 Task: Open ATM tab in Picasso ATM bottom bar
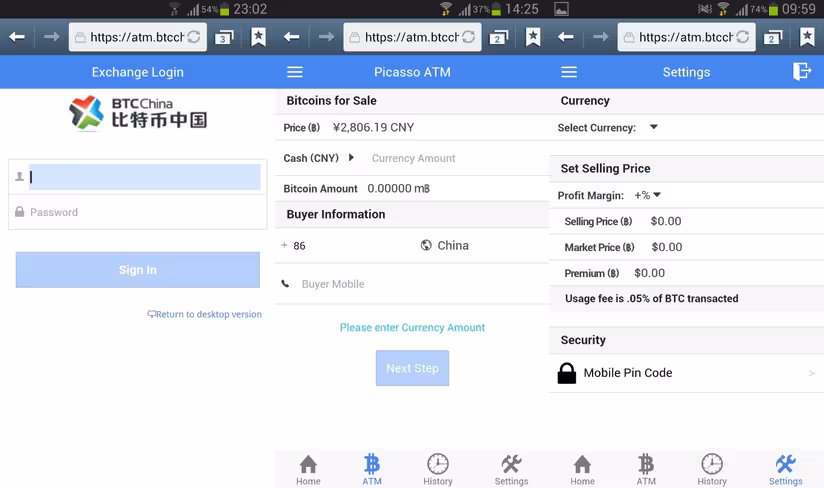(372, 470)
